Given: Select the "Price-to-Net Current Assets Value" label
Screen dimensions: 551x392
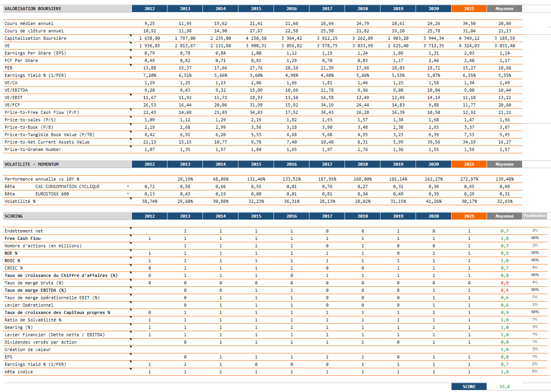Looking at the screenshot, I should [47, 142].
